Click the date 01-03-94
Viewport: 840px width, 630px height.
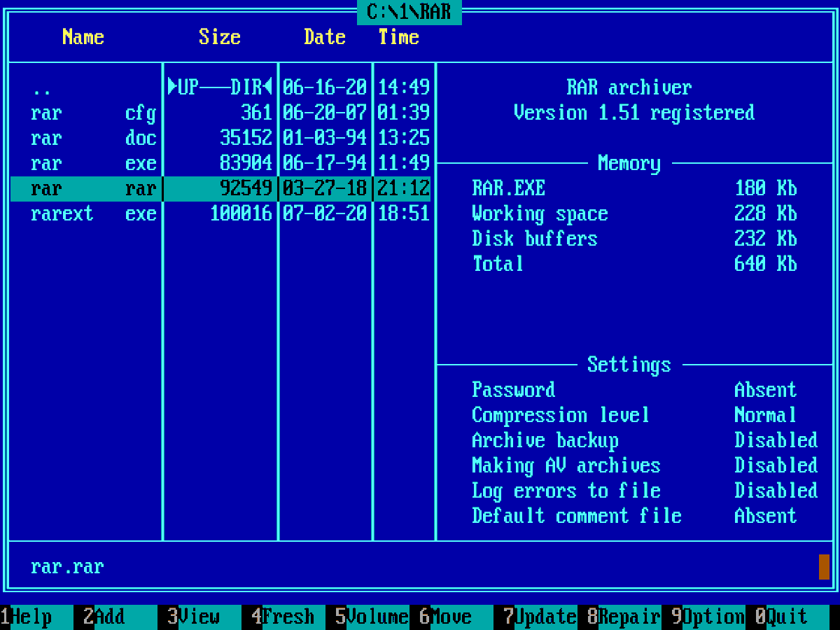point(325,139)
